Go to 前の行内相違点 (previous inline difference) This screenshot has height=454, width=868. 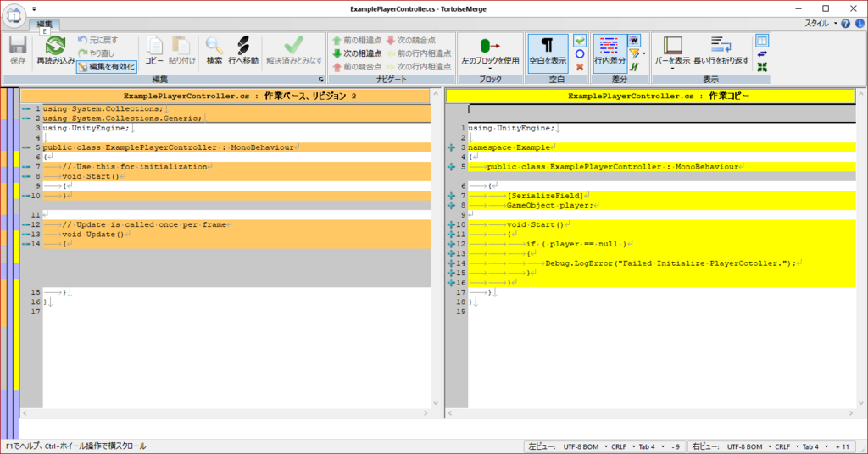[x=419, y=53]
